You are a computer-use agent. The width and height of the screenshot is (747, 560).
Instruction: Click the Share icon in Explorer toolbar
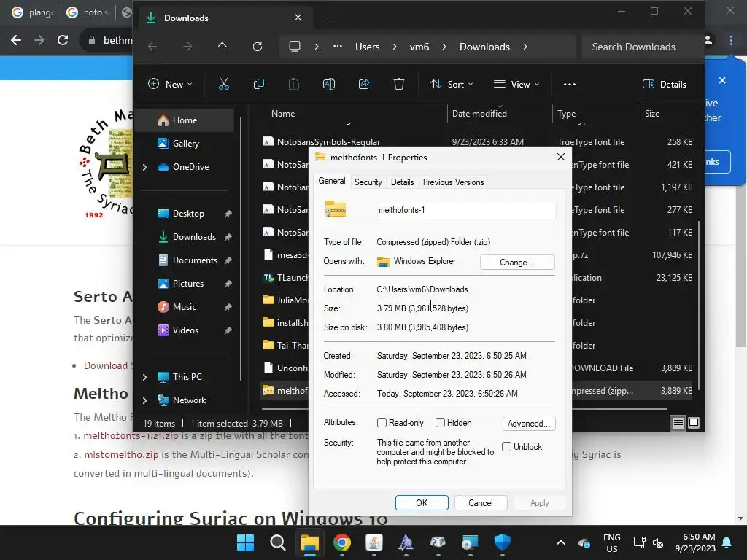point(364,85)
